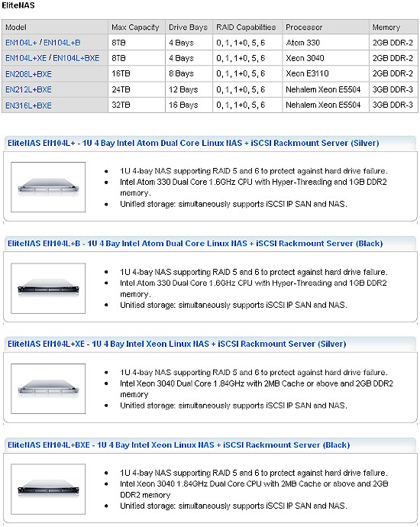
Task: Click the RAID Capabilities column header
Action: click(246, 27)
